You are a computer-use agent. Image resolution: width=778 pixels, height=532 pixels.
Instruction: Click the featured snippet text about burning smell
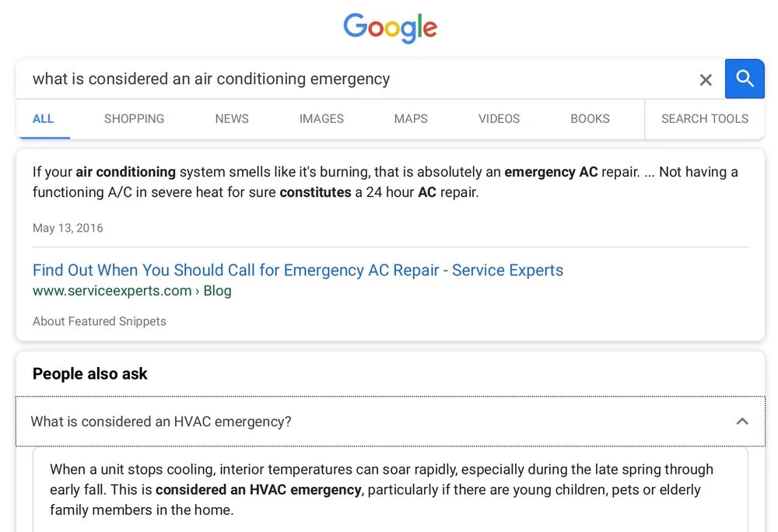point(385,181)
